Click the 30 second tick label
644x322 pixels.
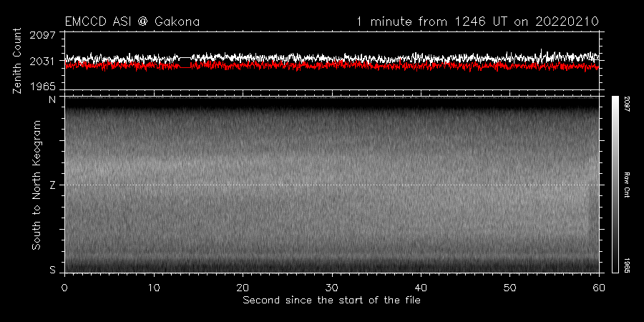(x=332, y=288)
